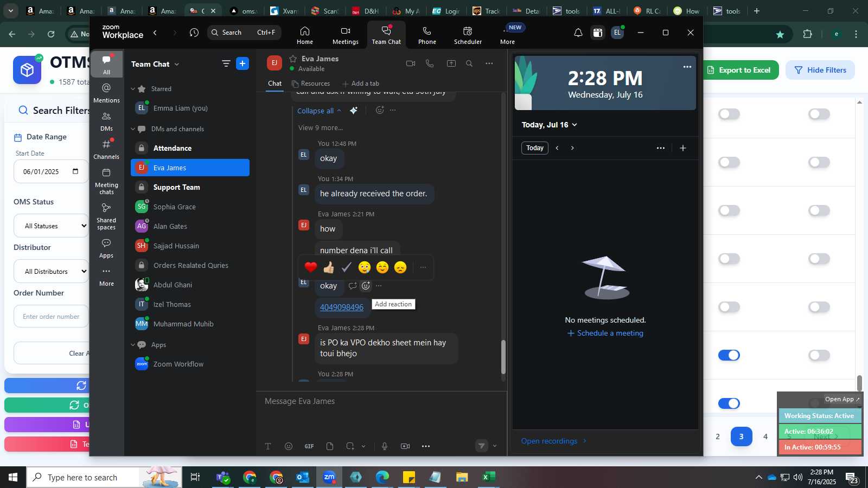868x488 pixels.
Task: Insert a GIF in the message
Action: pyautogui.click(x=309, y=446)
